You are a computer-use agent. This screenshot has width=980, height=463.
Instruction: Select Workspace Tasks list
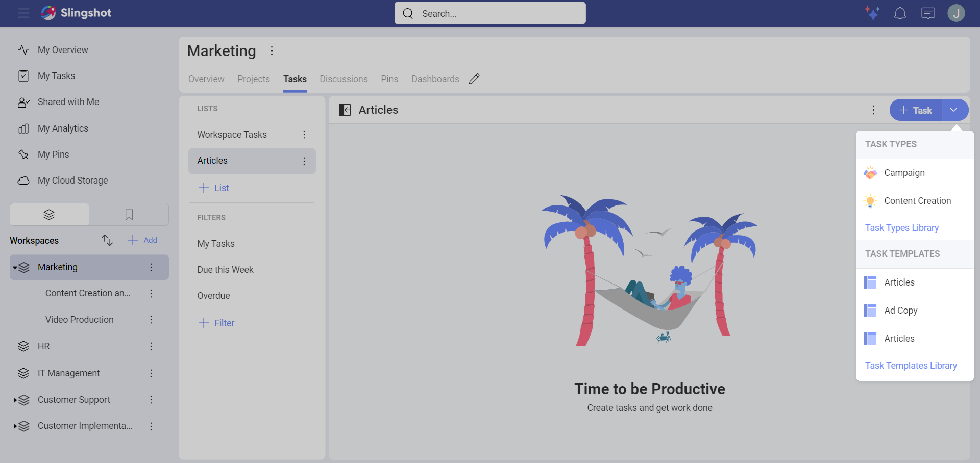(232, 135)
